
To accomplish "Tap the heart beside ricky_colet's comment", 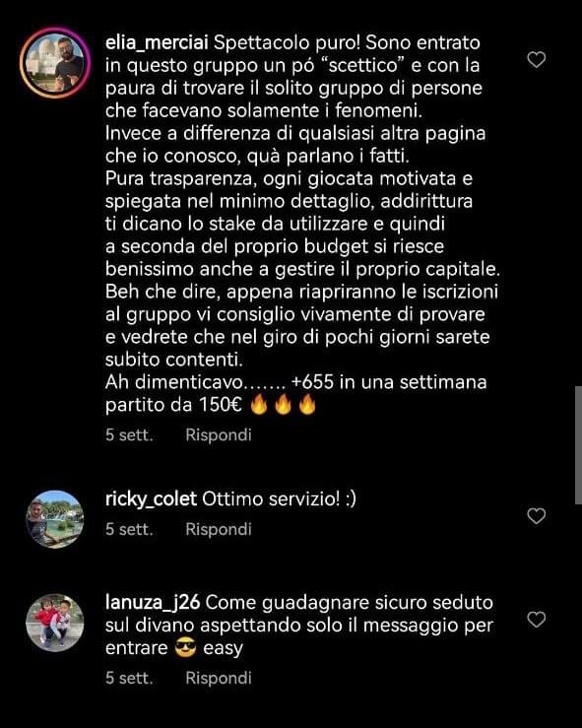I will tap(537, 516).
